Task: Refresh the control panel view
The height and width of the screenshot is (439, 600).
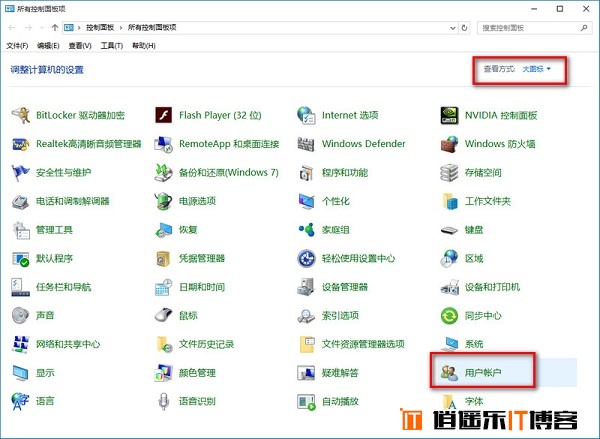Action: point(464,28)
